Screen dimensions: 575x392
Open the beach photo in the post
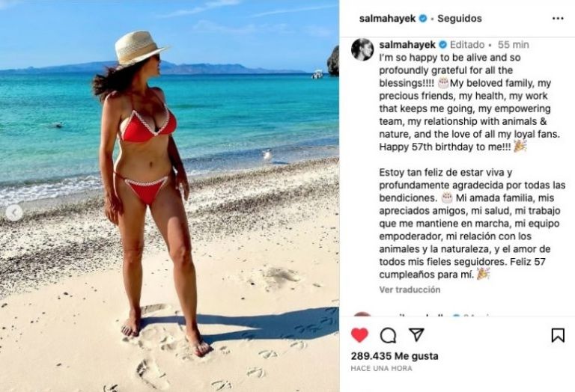pos(169,196)
